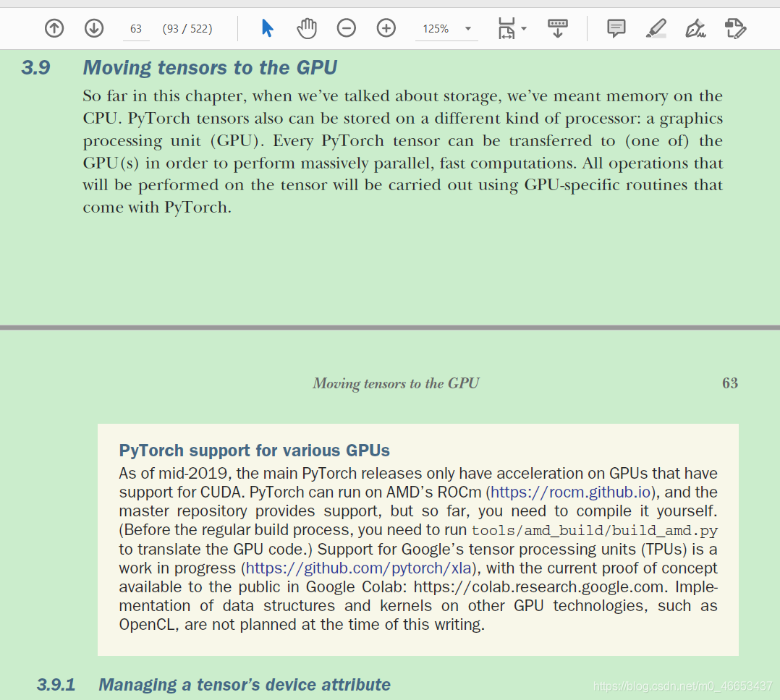Click section number 3.9.1
Screen dimensions: 780x700
56,685
